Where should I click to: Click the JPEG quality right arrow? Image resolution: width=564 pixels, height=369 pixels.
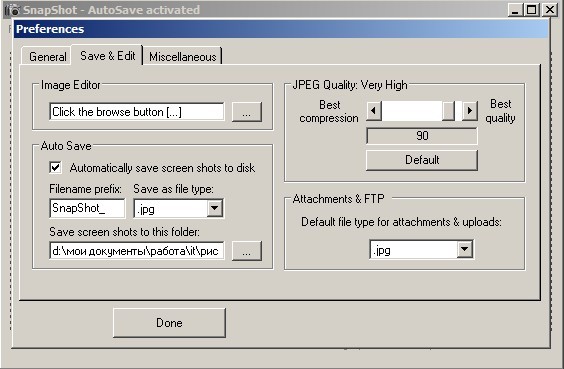pos(470,111)
